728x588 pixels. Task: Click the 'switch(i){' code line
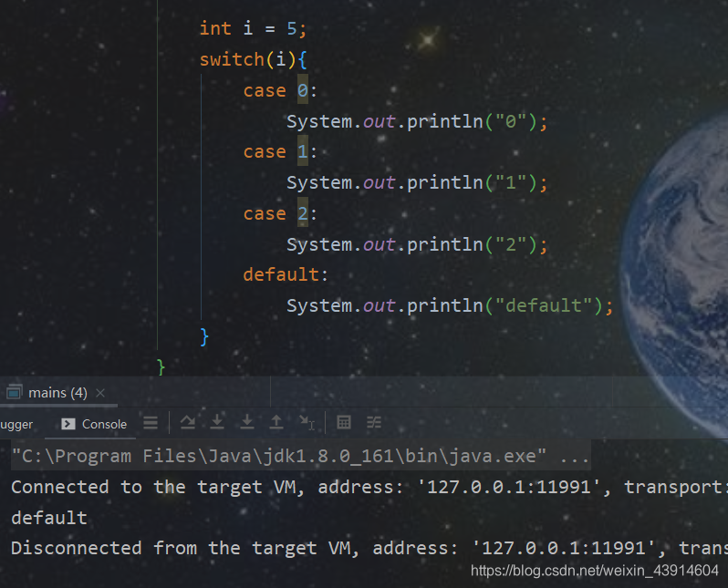pos(253,59)
